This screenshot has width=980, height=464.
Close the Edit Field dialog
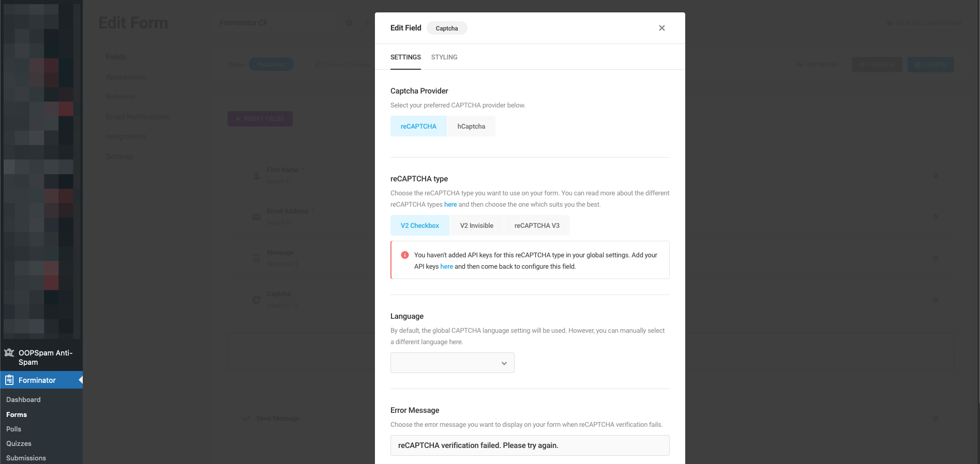(662, 28)
